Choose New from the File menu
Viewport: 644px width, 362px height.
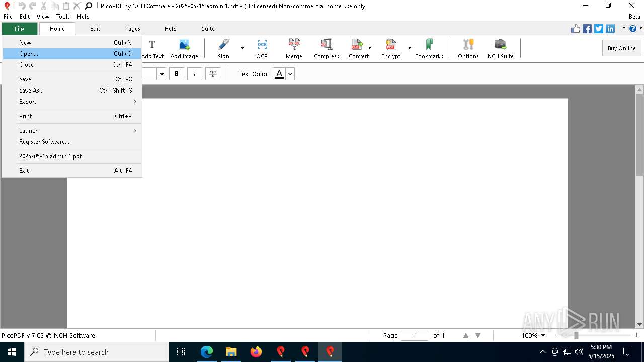coord(72,43)
